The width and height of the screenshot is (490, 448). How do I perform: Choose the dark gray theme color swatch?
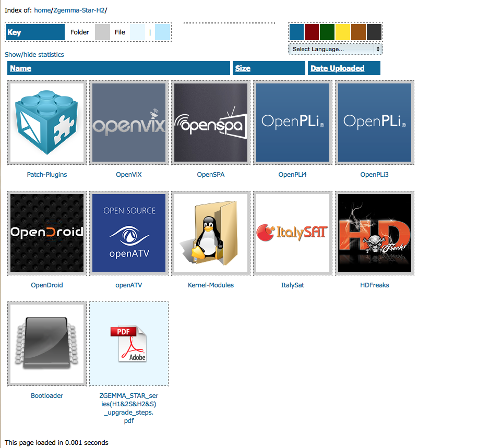click(374, 32)
